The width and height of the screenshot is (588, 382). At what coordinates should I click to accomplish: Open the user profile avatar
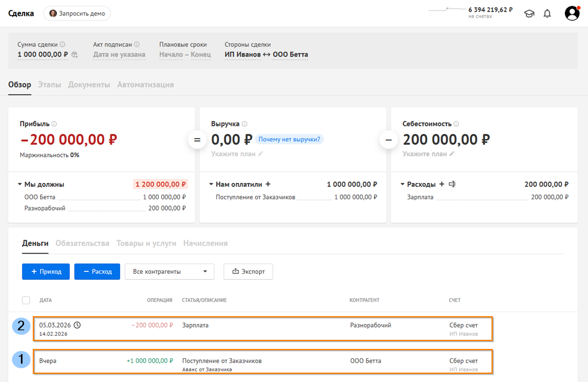click(572, 13)
